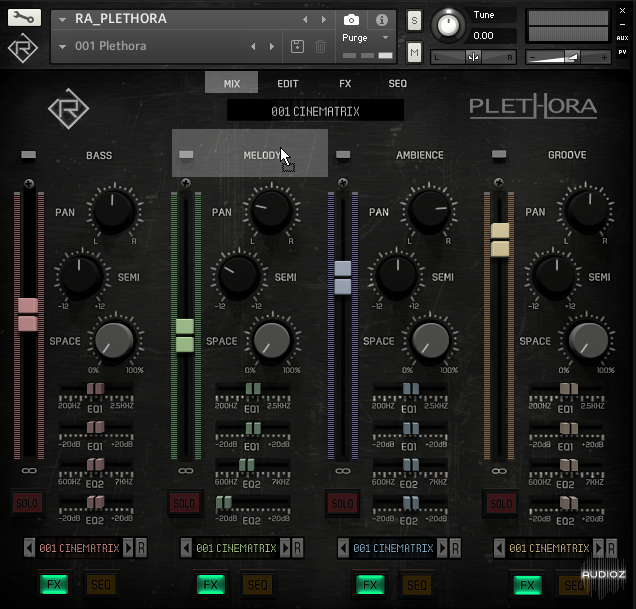636x609 pixels.
Task: Solo the Melody layer
Action: pyautogui.click(x=184, y=504)
